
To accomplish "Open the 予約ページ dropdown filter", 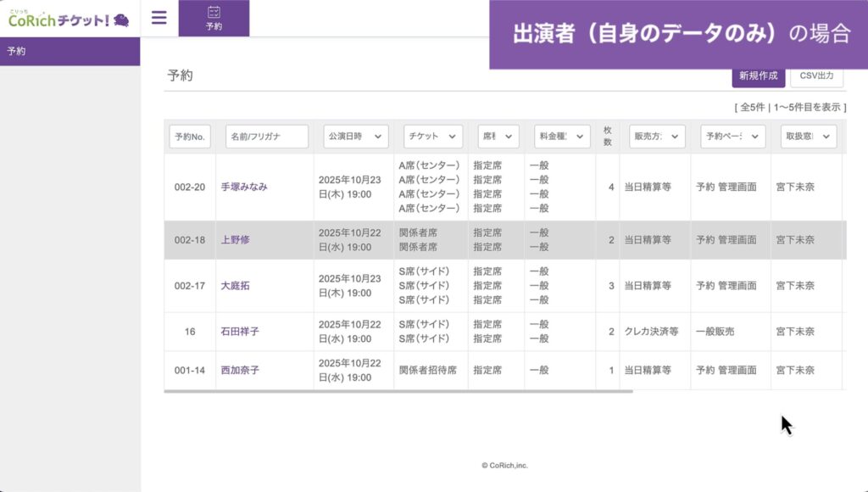I will (x=732, y=137).
